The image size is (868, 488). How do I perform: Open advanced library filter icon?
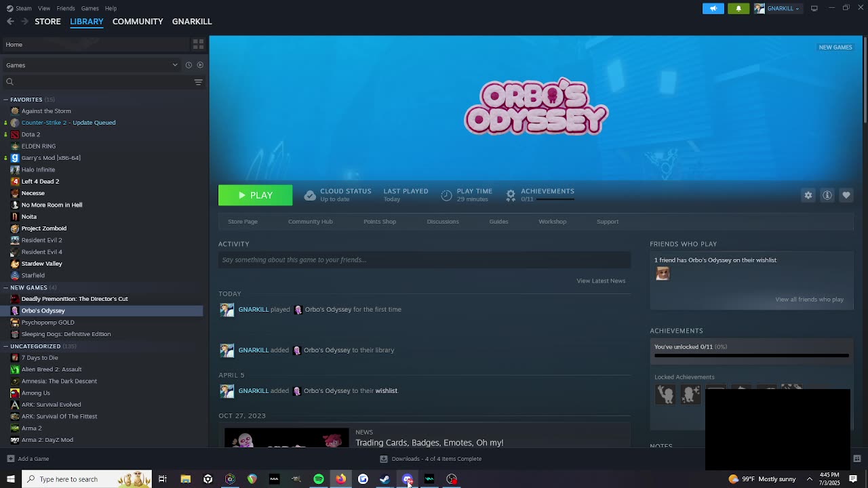pos(198,82)
